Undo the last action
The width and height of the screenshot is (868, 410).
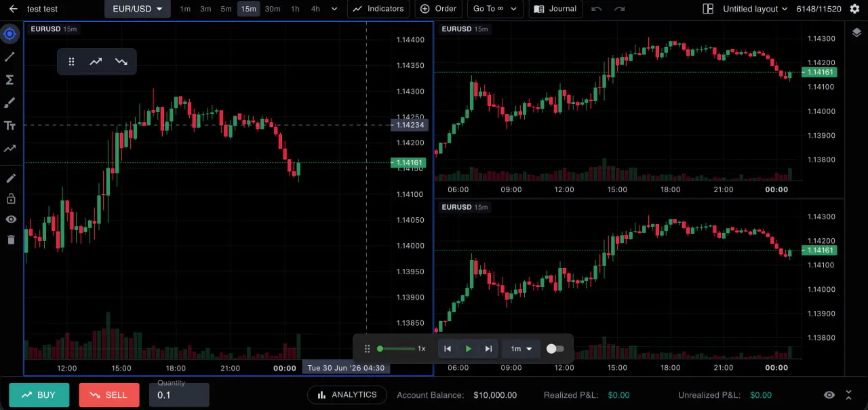click(597, 9)
